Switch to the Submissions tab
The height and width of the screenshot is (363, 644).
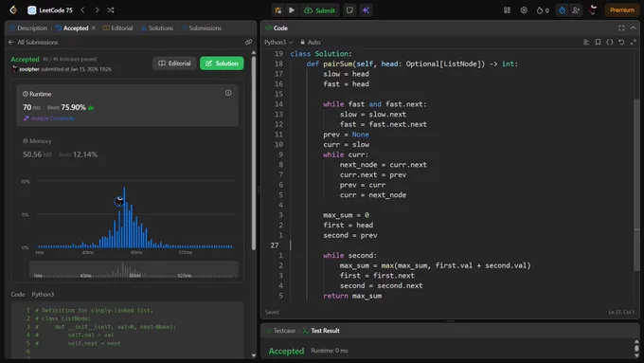pos(201,27)
